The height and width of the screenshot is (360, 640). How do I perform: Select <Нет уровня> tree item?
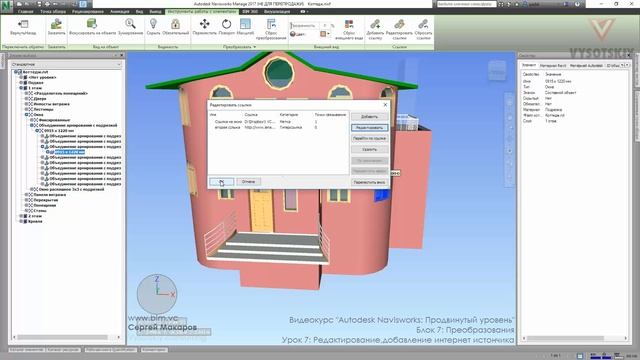(x=42, y=77)
